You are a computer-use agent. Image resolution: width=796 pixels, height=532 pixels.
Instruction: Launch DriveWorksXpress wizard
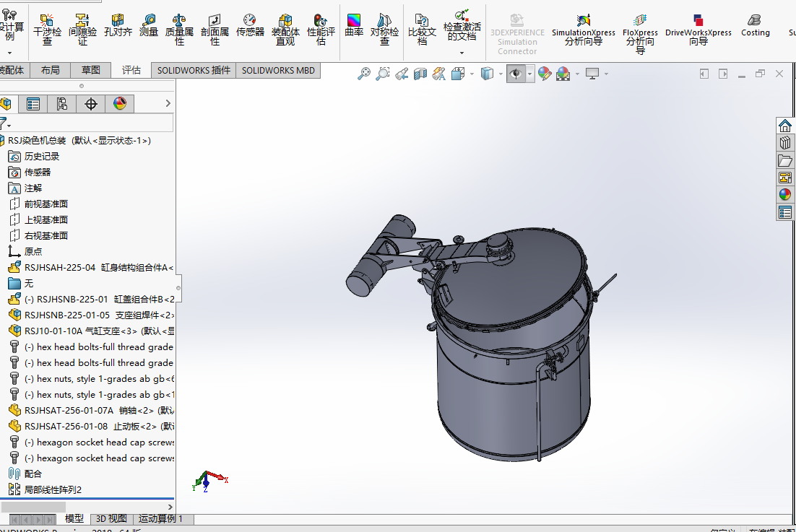pyautogui.click(x=698, y=30)
